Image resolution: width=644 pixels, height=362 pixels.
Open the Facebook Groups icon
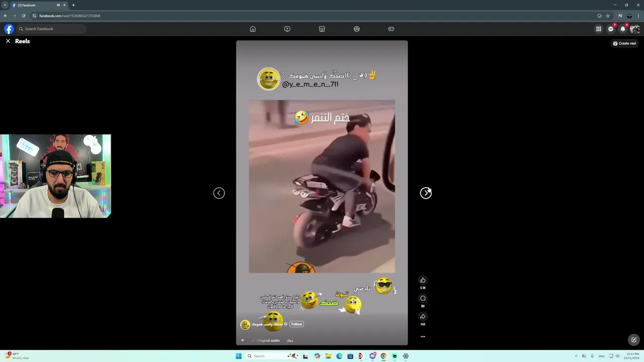coord(357,29)
